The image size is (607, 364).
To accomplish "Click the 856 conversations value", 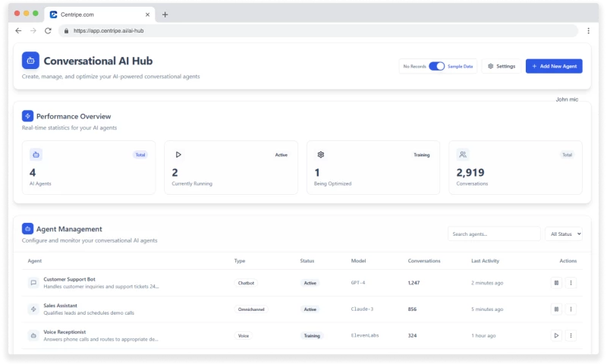I will click(x=412, y=309).
